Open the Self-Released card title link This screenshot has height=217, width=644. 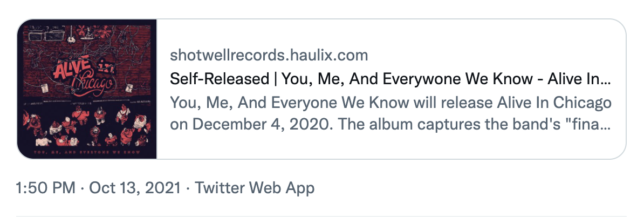tap(389, 79)
